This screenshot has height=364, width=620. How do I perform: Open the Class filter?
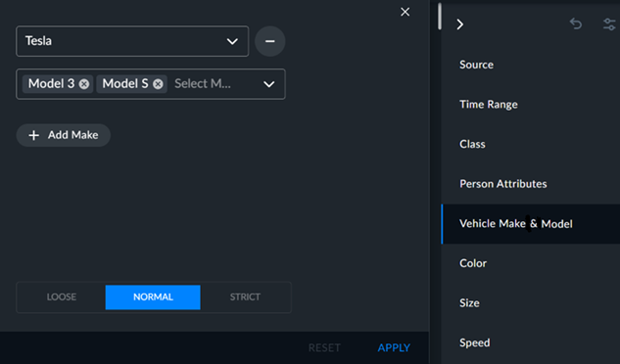[531, 144]
